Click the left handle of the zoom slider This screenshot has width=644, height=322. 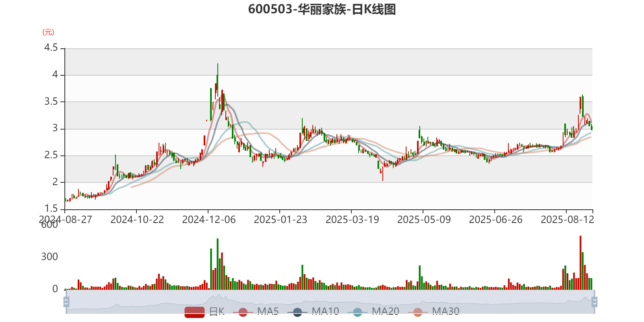pos(66,302)
